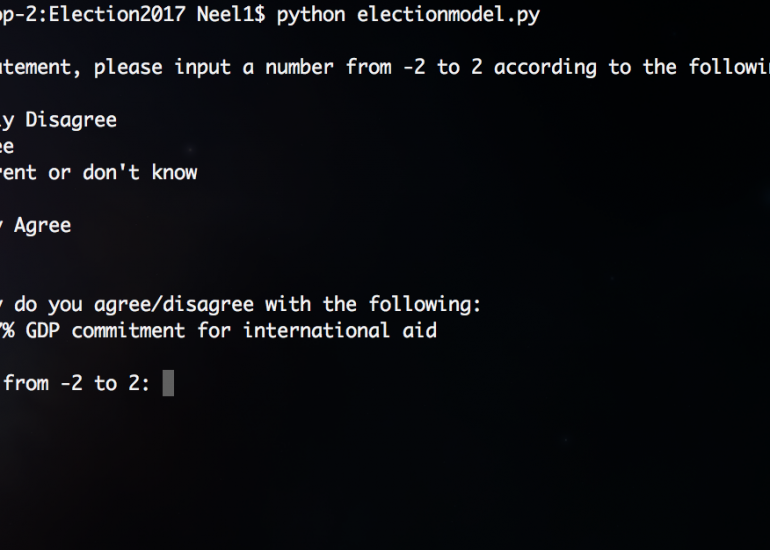Click the word 'number' in instruction line

300,67
